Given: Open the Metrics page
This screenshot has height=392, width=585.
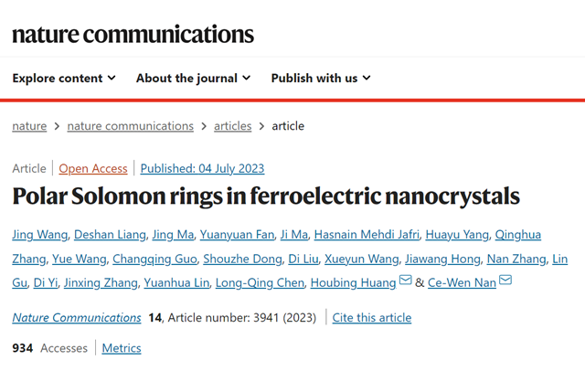Looking at the screenshot, I should (122, 348).
